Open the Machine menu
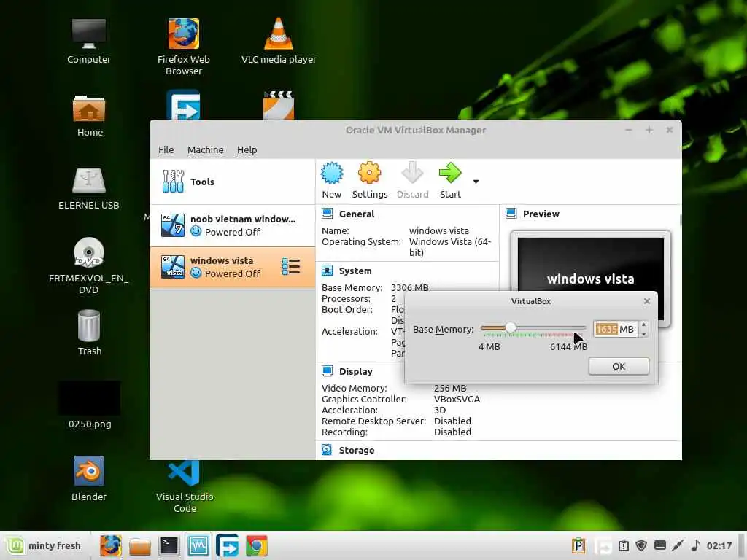 [205, 150]
